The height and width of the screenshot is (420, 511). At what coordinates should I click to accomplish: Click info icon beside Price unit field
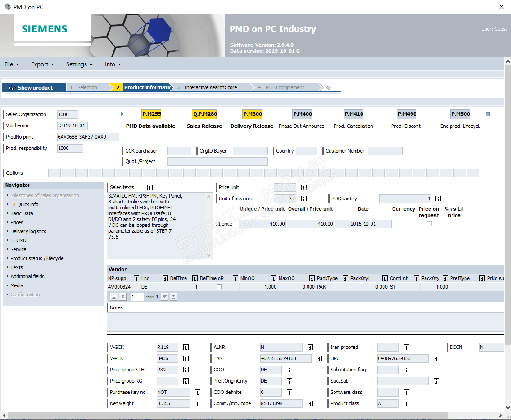pos(304,187)
